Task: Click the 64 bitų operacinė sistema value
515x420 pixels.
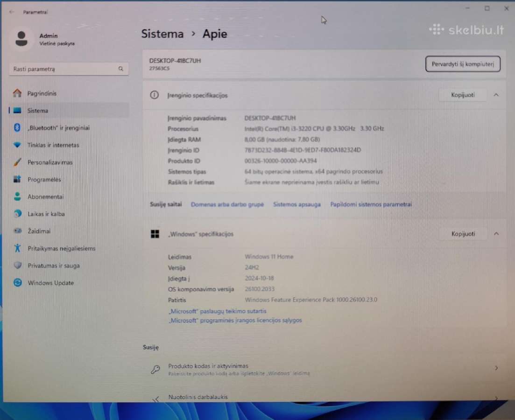Action: [313, 171]
